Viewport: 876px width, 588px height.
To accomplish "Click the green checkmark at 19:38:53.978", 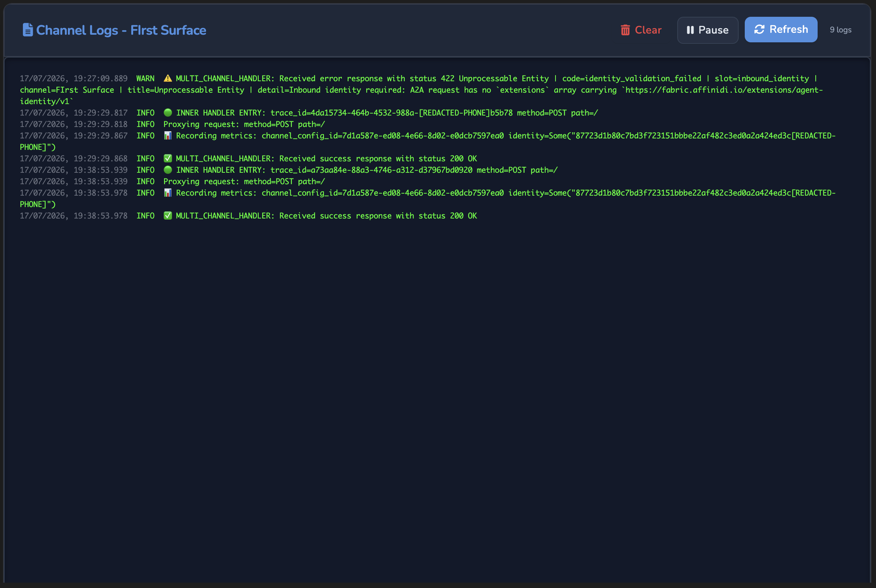I will click(x=167, y=215).
